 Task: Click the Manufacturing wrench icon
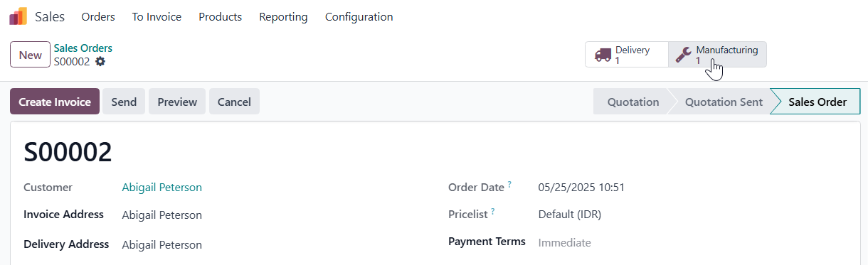click(x=684, y=55)
